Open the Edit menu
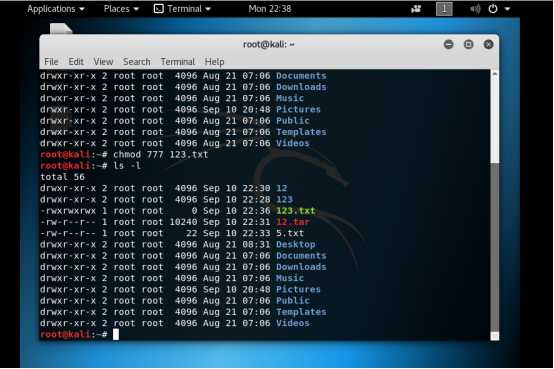 tap(76, 62)
